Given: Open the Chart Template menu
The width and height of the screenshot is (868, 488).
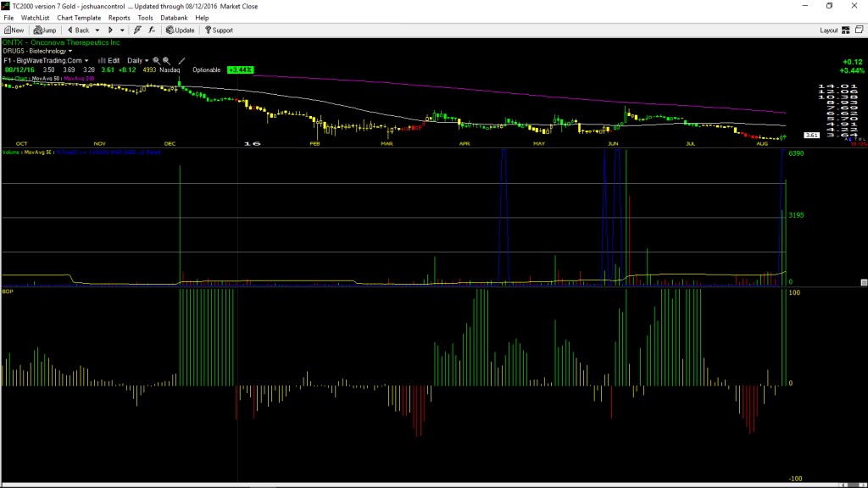Looking at the screenshot, I should click(x=79, y=18).
